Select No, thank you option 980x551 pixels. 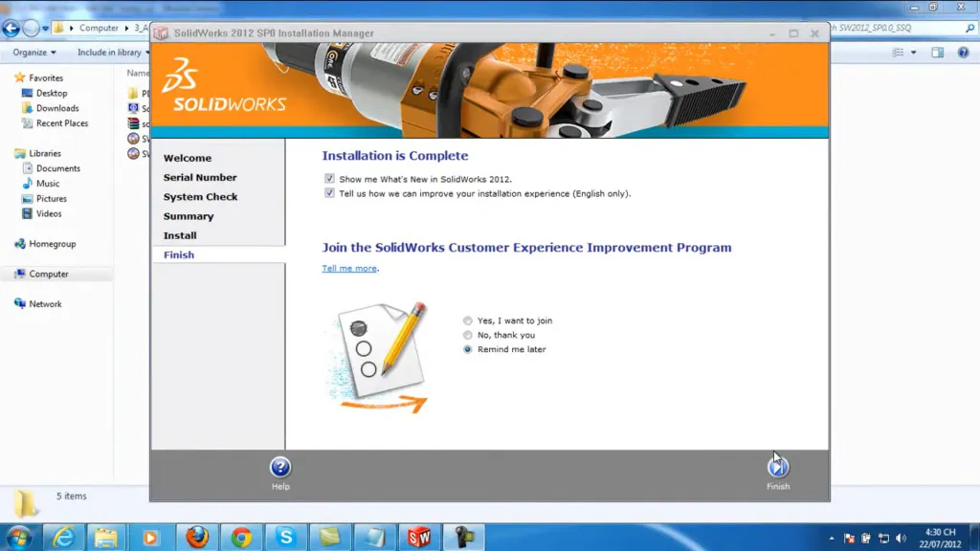pyautogui.click(x=467, y=335)
